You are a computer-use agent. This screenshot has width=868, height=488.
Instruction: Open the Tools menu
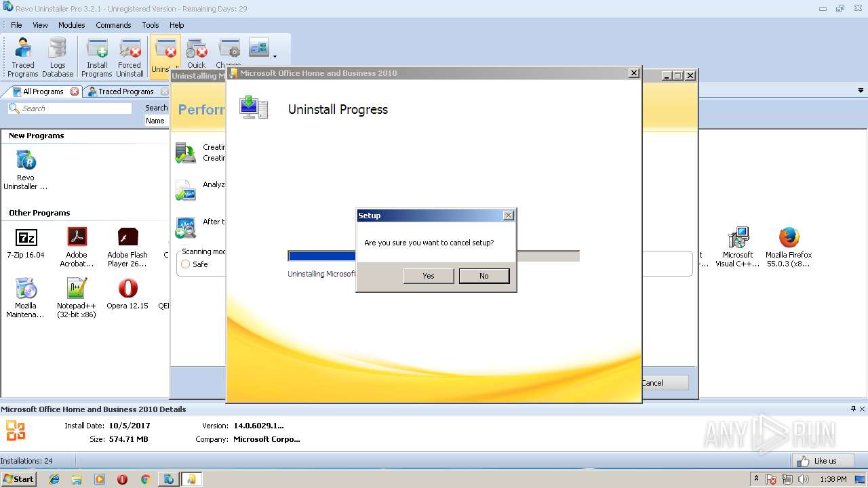point(151,25)
